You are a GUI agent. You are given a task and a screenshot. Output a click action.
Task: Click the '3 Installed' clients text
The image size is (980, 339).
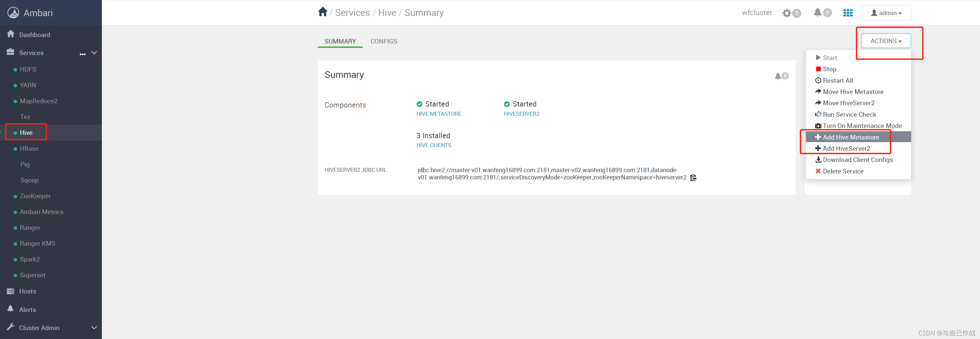pos(433,136)
